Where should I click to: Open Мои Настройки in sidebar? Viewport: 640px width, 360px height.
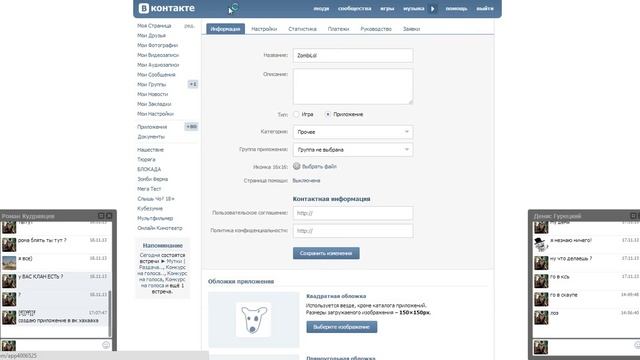coord(156,114)
